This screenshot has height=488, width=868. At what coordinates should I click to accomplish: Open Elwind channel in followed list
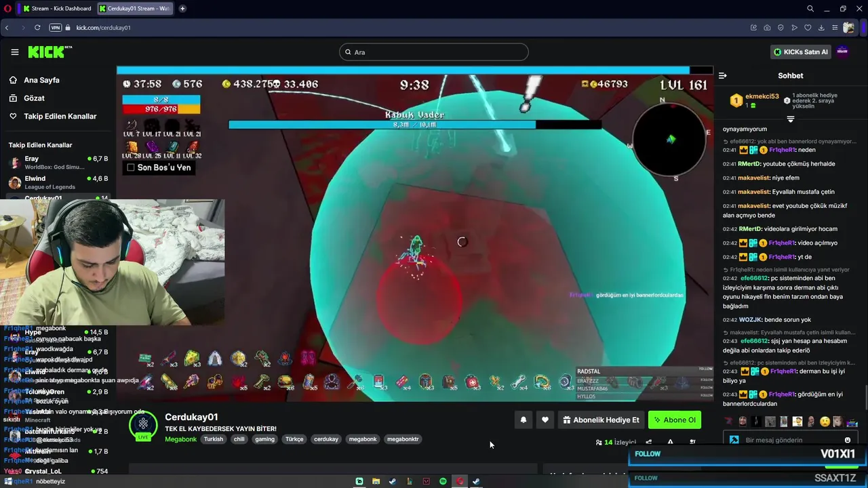point(58,182)
